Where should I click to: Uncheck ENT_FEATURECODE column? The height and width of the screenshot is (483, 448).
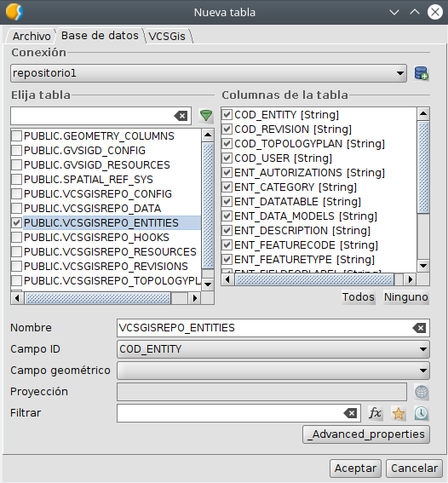click(227, 244)
